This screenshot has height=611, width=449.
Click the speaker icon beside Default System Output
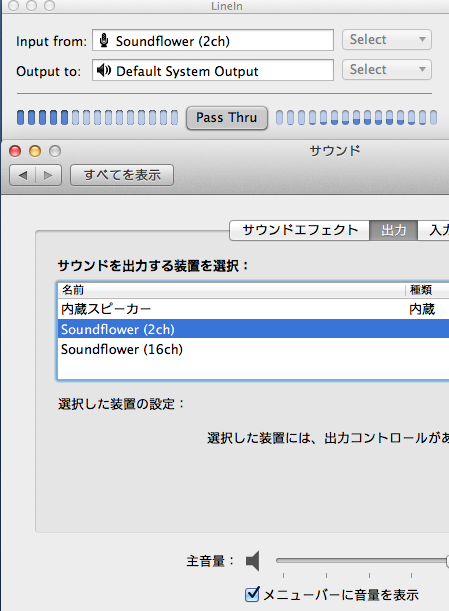pos(104,71)
